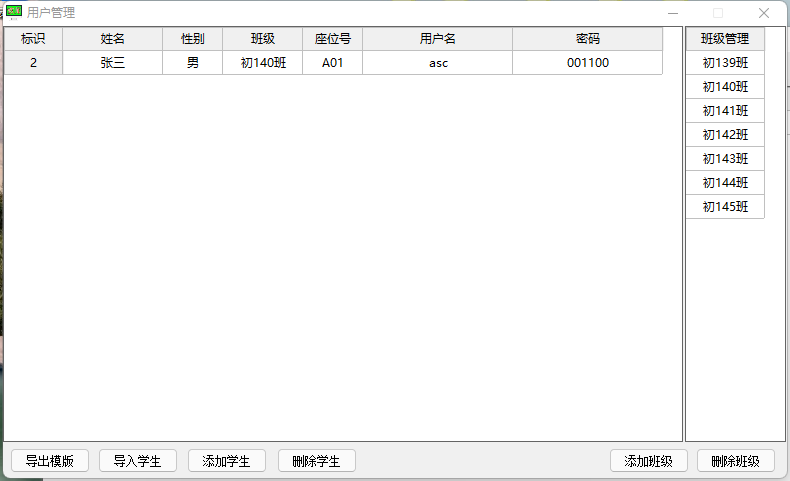The image size is (790, 481).
Task: Click the 密码 column header
Action: point(587,39)
